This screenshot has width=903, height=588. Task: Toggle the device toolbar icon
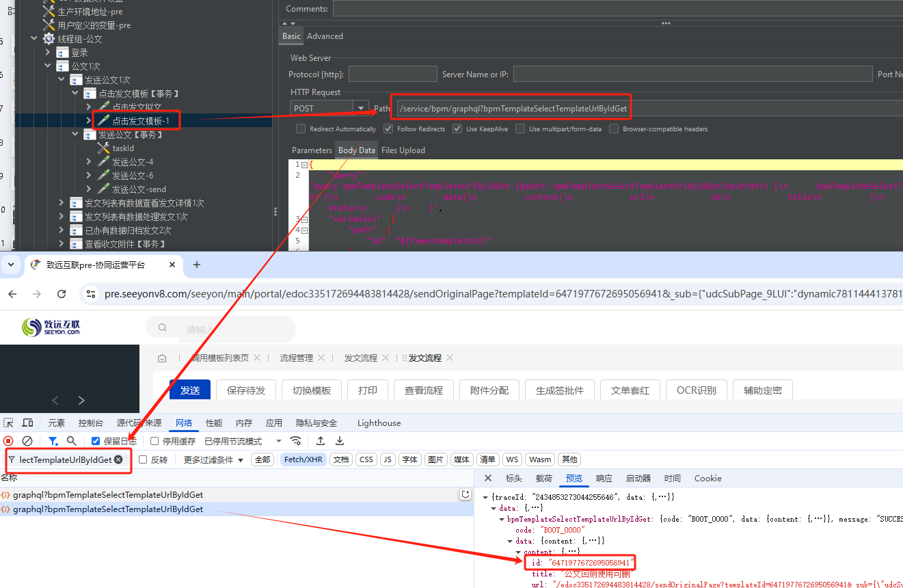tap(27, 423)
